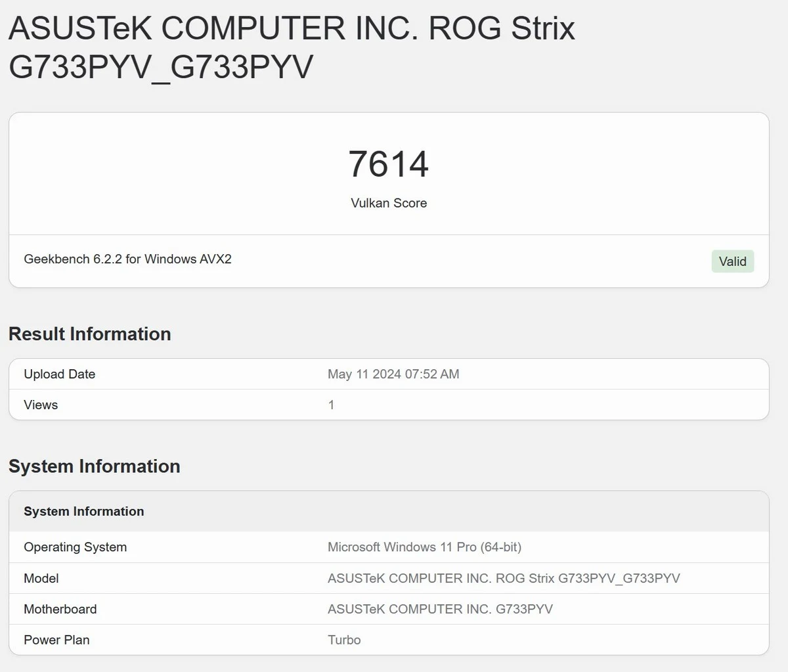Click the Operating System label
This screenshot has width=788, height=672.
pos(76,547)
